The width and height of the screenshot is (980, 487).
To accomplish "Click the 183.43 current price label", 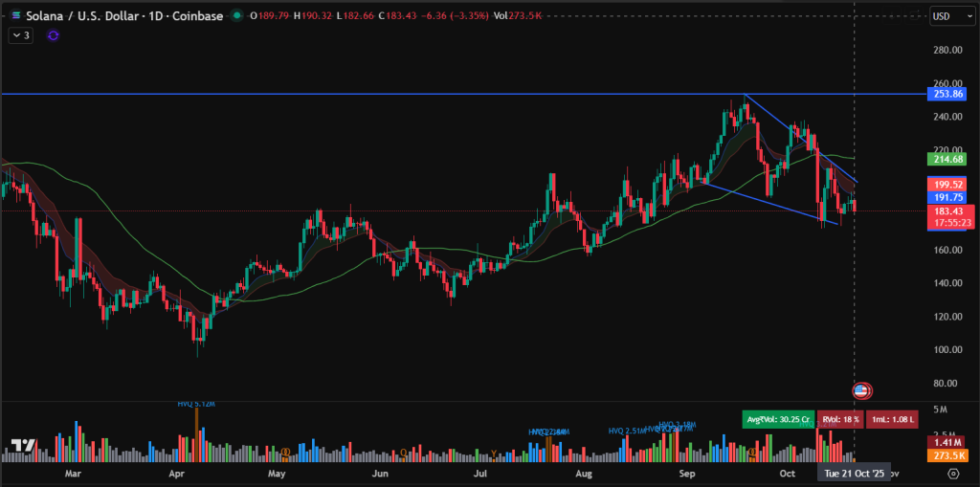I will [x=947, y=210].
